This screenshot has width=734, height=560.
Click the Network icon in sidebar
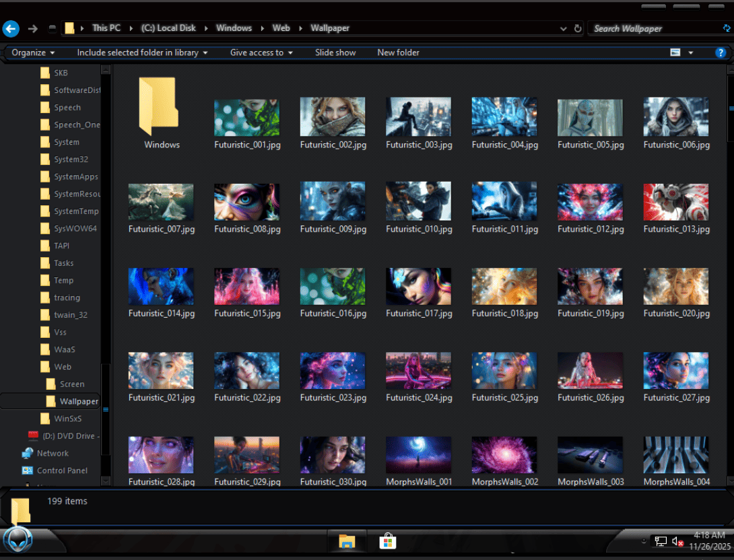(27, 453)
